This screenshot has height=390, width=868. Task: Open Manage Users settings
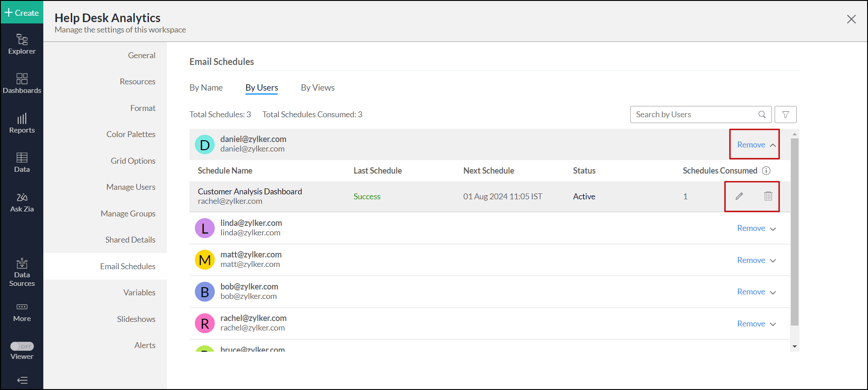(x=131, y=187)
